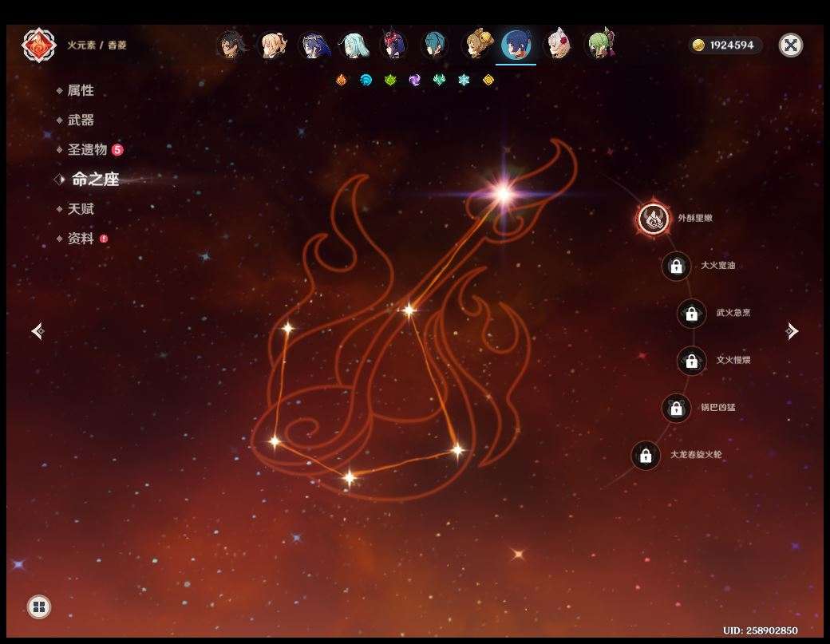Filter by Hydro element icon
Screen dimensions: 830x644
(x=366, y=80)
